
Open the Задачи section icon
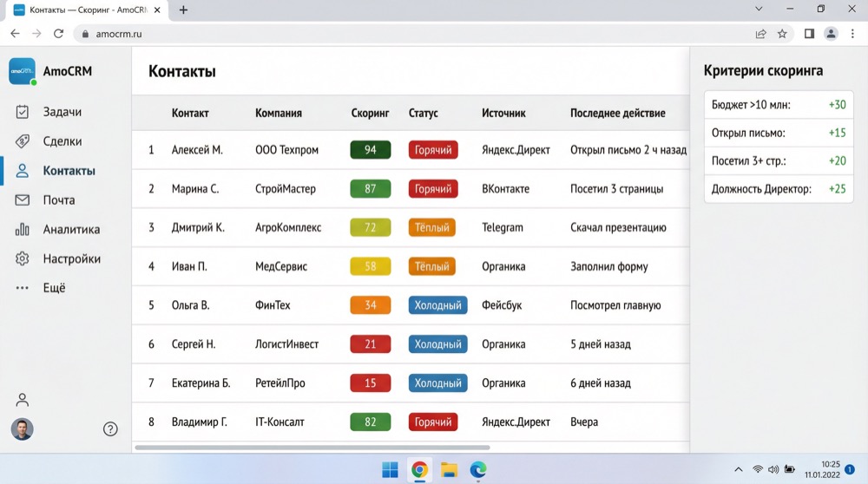(23, 112)
